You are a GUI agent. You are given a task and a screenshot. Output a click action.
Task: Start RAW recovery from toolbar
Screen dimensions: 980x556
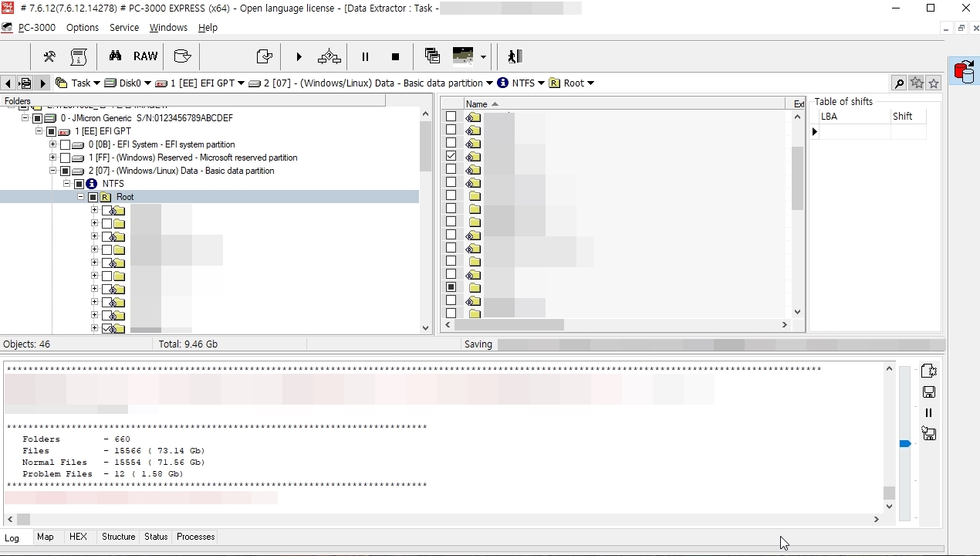(146, 56)
